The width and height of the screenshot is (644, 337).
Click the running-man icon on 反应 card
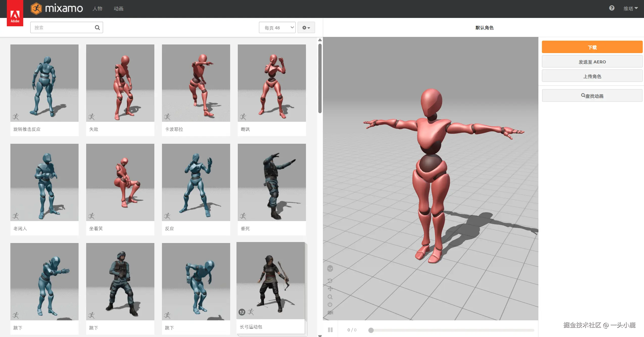click(x=167, y=216)
